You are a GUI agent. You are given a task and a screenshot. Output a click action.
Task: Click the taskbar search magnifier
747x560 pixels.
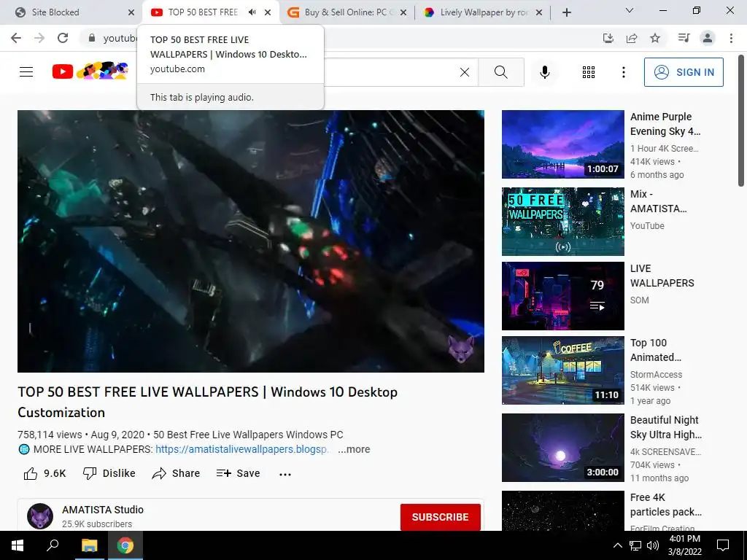pos(53,545)
